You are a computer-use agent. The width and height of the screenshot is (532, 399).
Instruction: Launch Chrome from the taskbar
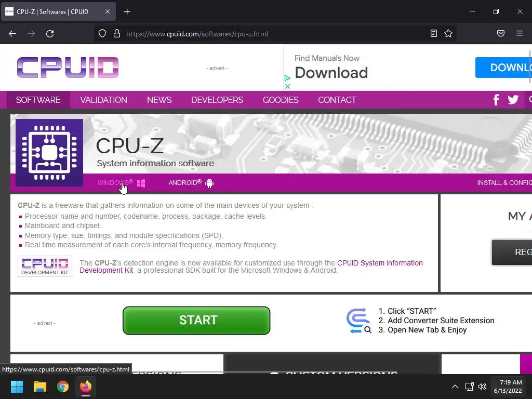click(63, 387)
